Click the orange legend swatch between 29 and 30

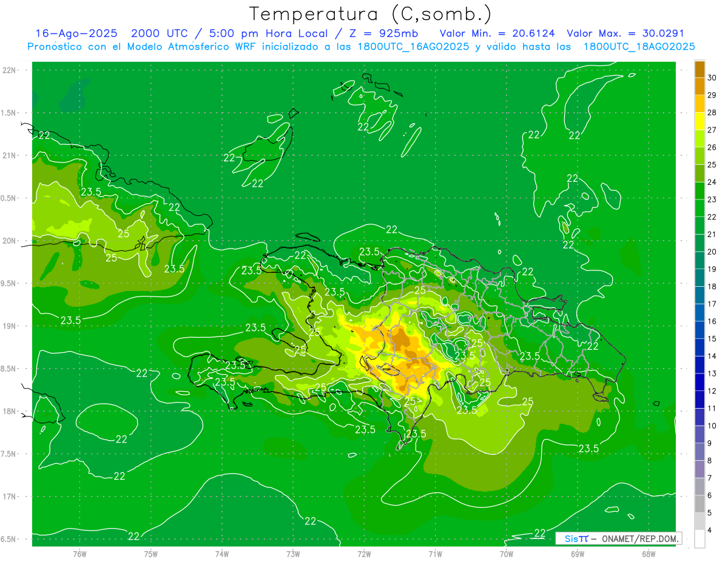click(699, 86)
